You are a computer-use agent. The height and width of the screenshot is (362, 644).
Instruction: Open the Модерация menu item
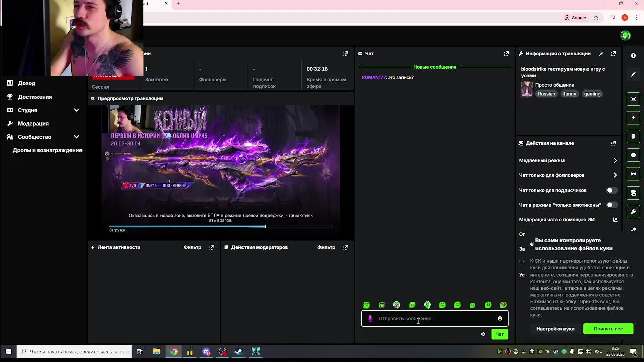(x=33, y=124)
